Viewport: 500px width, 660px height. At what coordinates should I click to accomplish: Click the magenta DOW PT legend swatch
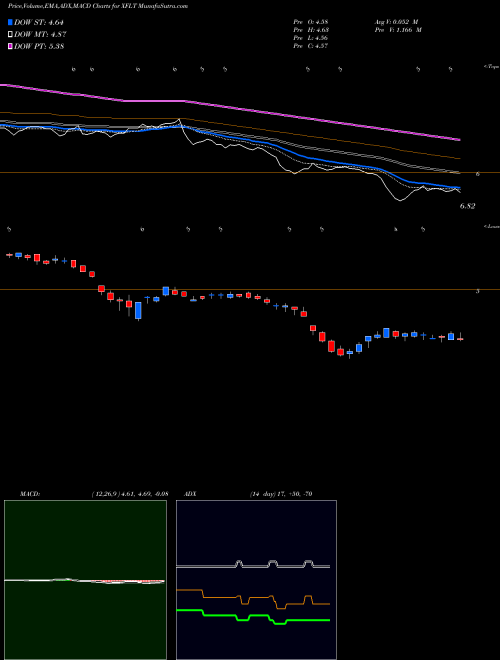pos(11,46)
